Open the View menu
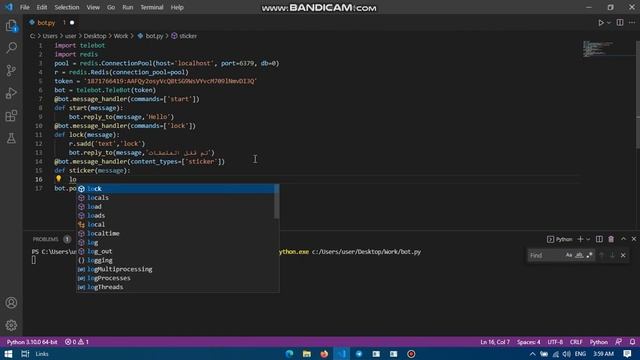Viewport: 640px width, 360px height. click(93, 7)
